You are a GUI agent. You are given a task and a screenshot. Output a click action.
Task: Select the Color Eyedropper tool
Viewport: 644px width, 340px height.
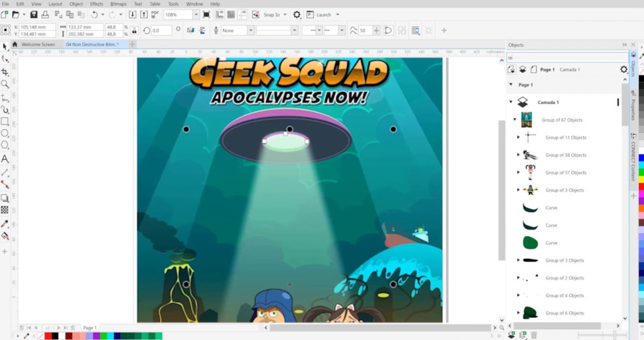5,224
